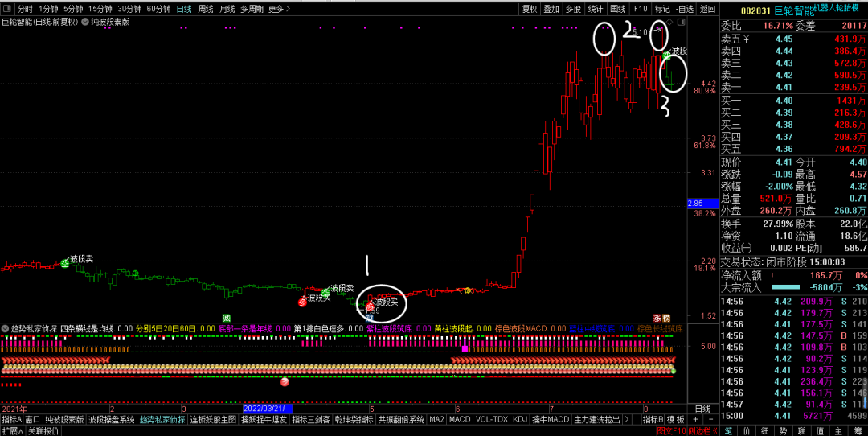Click the diamond marker icon above the chart

(x=669, y=23)
